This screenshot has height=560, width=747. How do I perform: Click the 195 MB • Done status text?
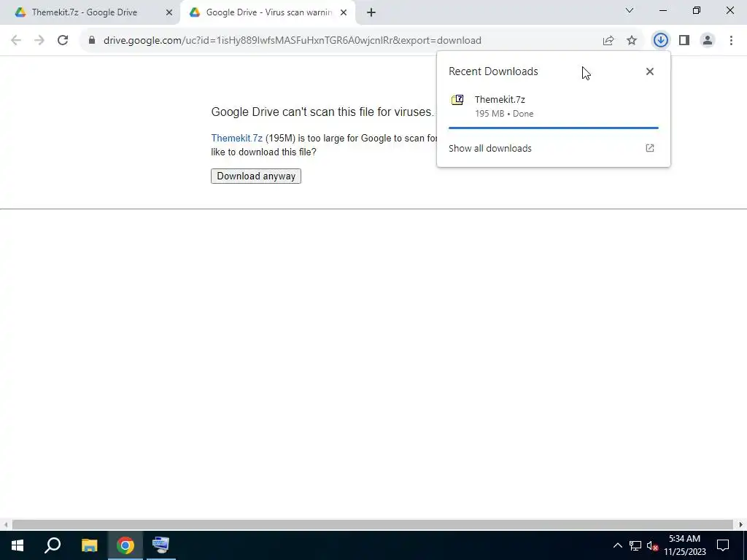tap(504, 114)
